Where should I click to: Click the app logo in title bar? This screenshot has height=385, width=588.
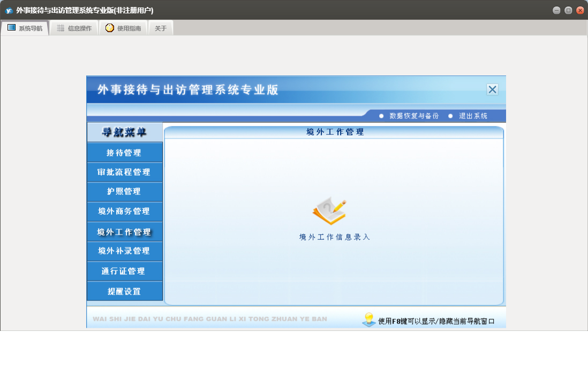point(9,11)
